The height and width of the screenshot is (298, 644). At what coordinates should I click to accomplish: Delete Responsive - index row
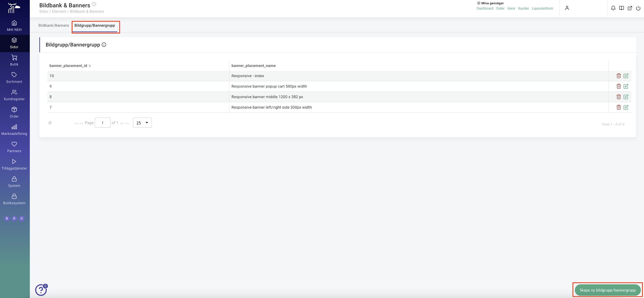click(x=618, y=76)
